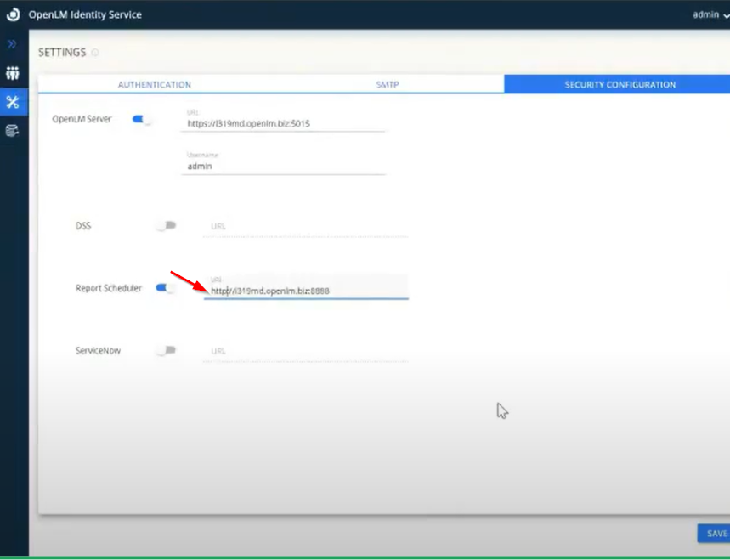Focus the DSS URL field

click(306, 227)
